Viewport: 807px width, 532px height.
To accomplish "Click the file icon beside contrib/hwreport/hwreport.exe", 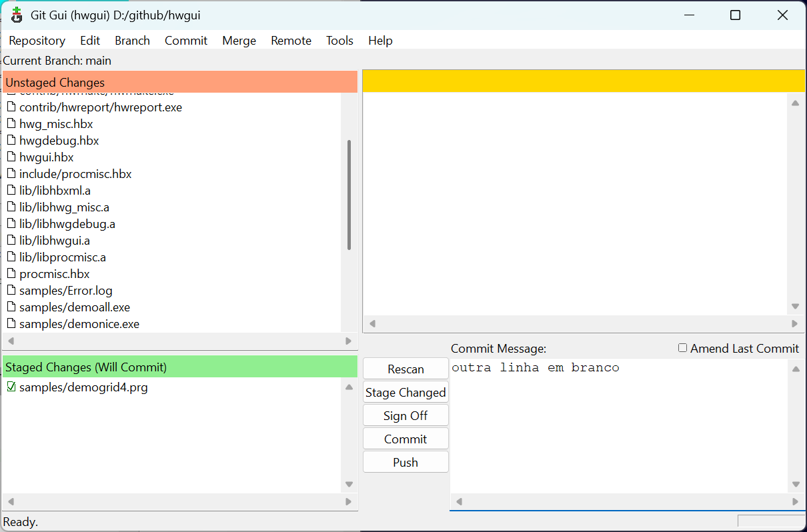I will pos(11,107).
